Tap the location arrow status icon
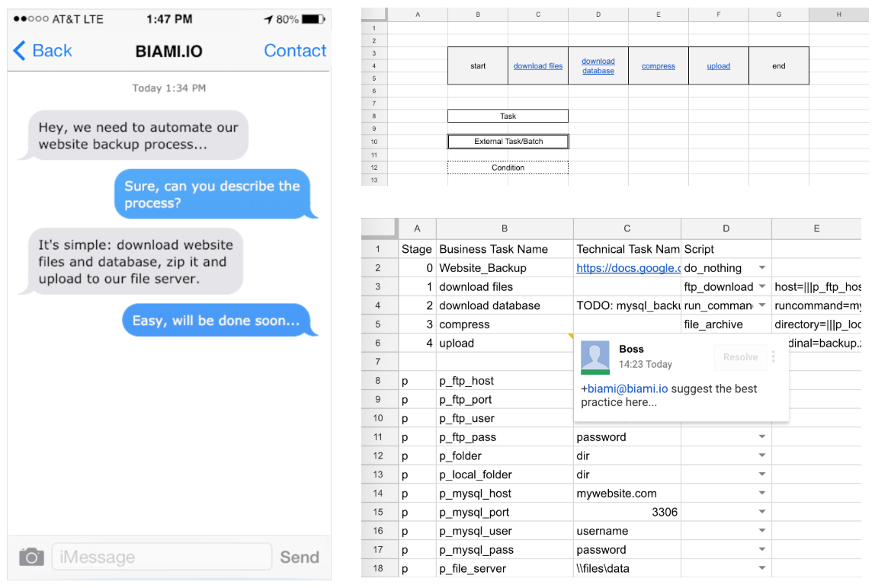The image size is (875, 588). tap(268, 19)
